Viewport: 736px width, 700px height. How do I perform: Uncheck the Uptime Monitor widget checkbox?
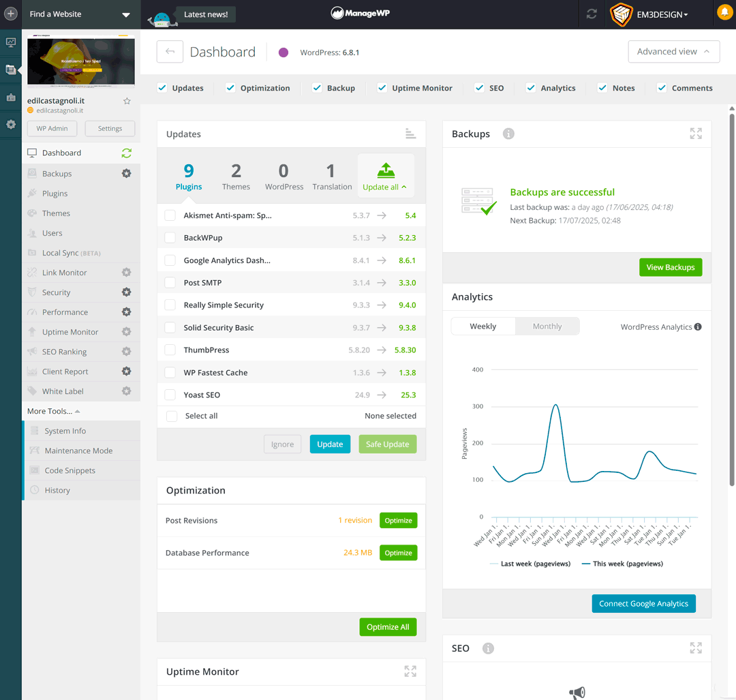point(382,88)
